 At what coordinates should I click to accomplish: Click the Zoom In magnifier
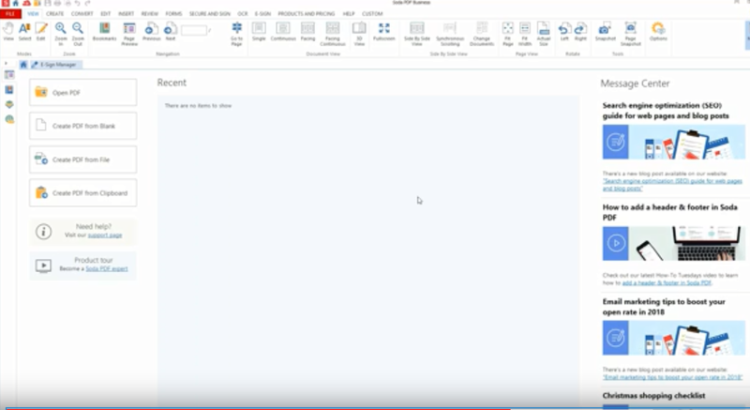tap(61, 33)
